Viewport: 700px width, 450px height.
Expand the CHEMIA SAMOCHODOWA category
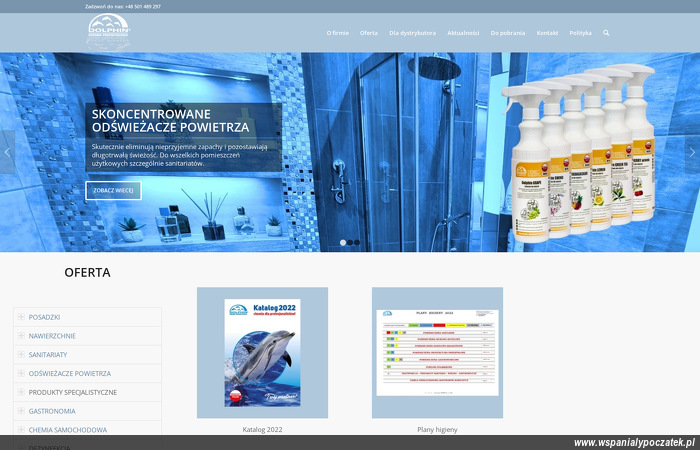21,429
